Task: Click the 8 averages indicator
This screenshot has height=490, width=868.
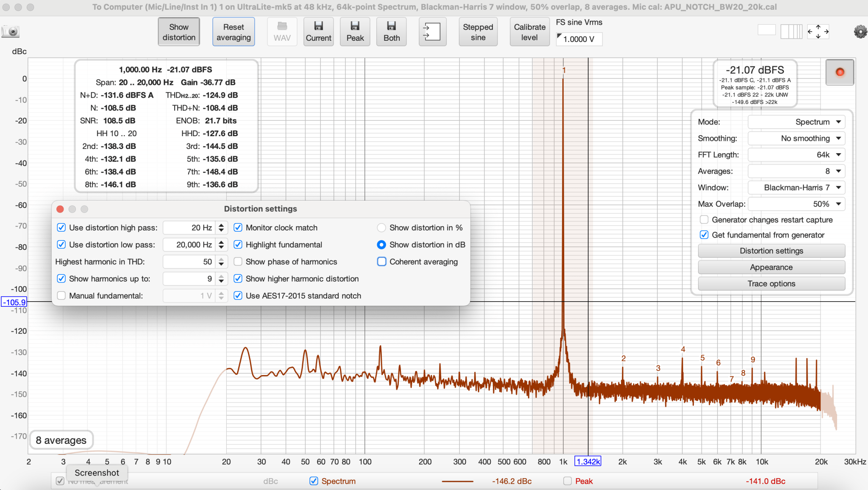Action: pos(61,440)
